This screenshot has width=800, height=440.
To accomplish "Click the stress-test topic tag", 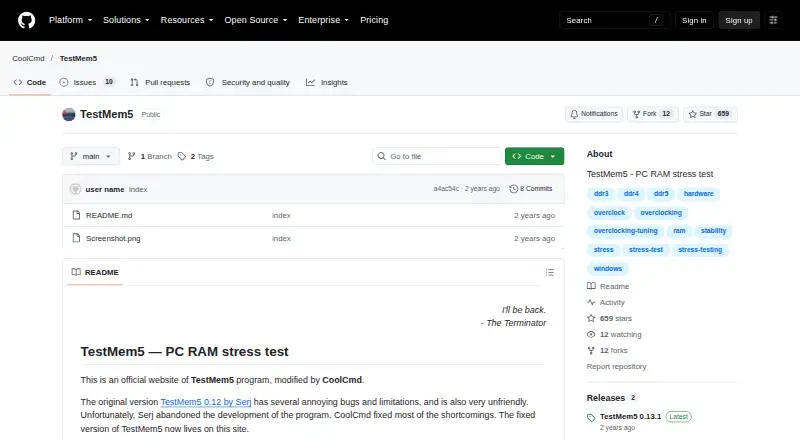I will click(x=646, y=250).
